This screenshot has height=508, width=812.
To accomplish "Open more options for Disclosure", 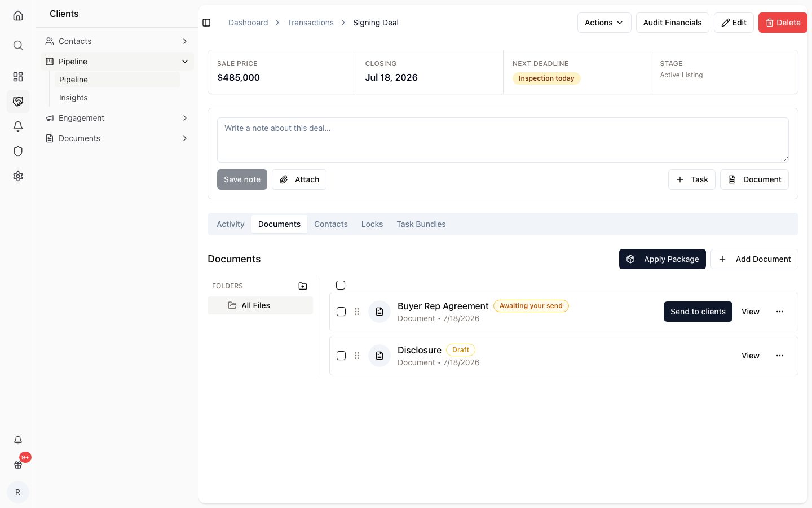I will 780,356.
